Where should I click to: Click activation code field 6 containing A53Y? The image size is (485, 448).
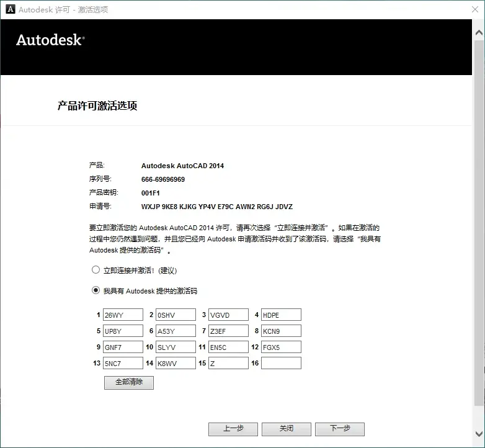[176, 331]
